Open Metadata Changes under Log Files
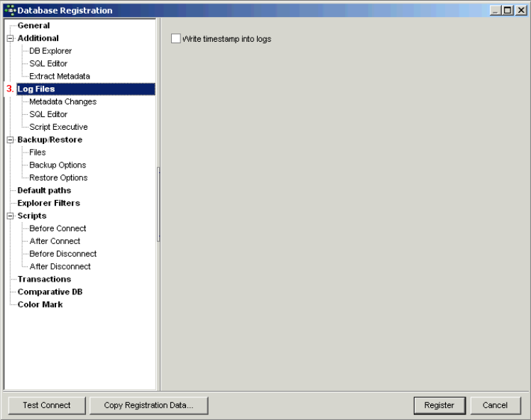The width and height of the screenshot is (531, 420). [62, 101]
